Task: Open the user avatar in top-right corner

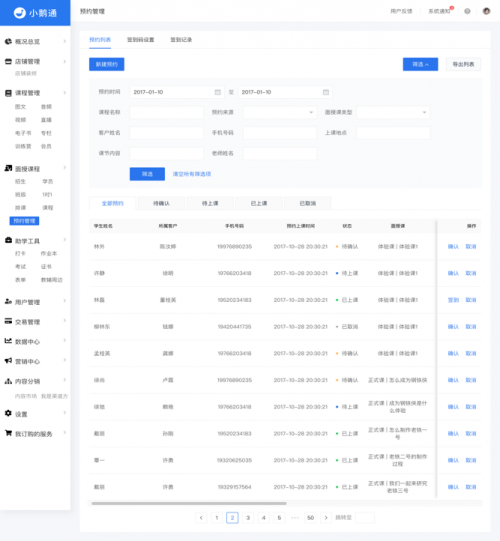Action: [486, 11]
